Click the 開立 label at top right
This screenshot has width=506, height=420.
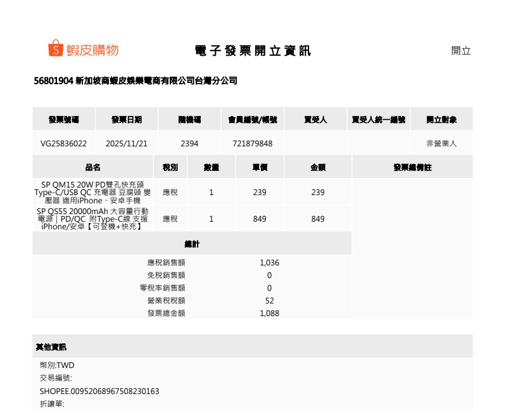[460, 51]
